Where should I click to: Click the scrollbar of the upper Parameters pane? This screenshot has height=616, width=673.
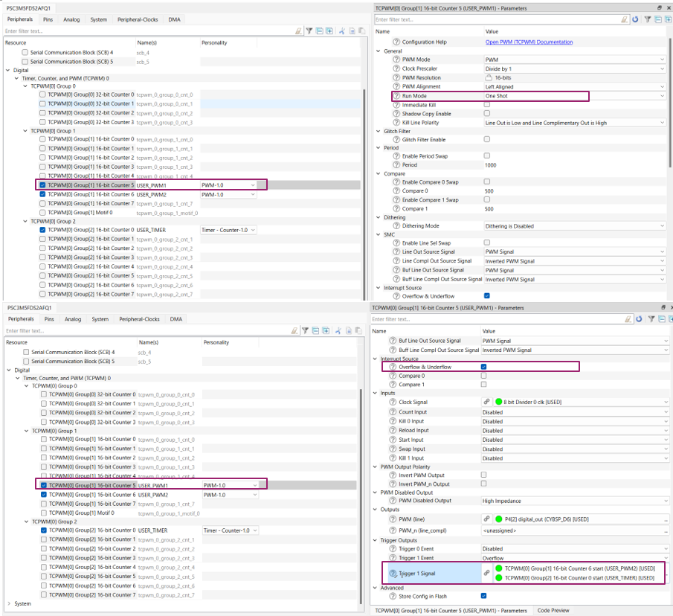coord(669,103)
